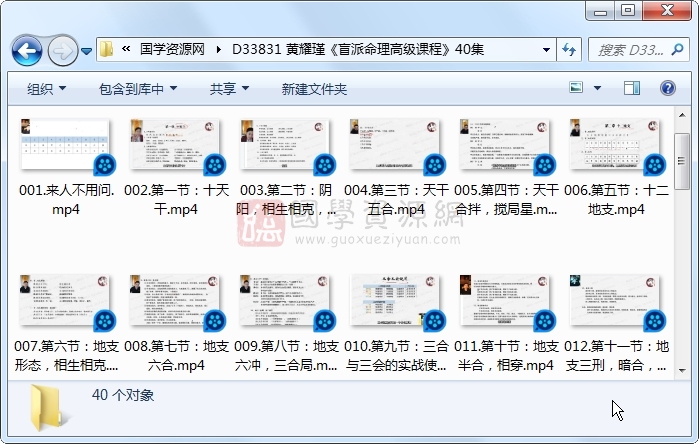699x444 pixels.
Task: Click the media player badge on 010 video
Action: pos(435,321)
